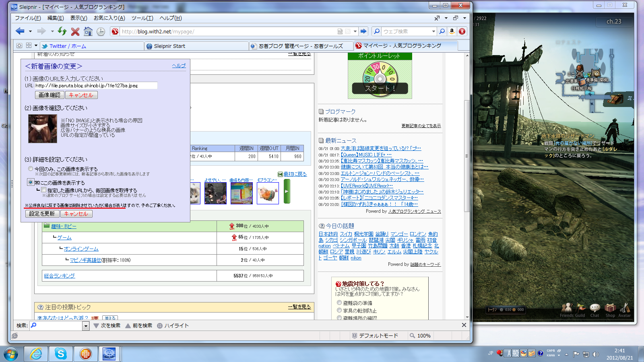Search Amazon with the 'a' icon

click(x=452, y=31)
